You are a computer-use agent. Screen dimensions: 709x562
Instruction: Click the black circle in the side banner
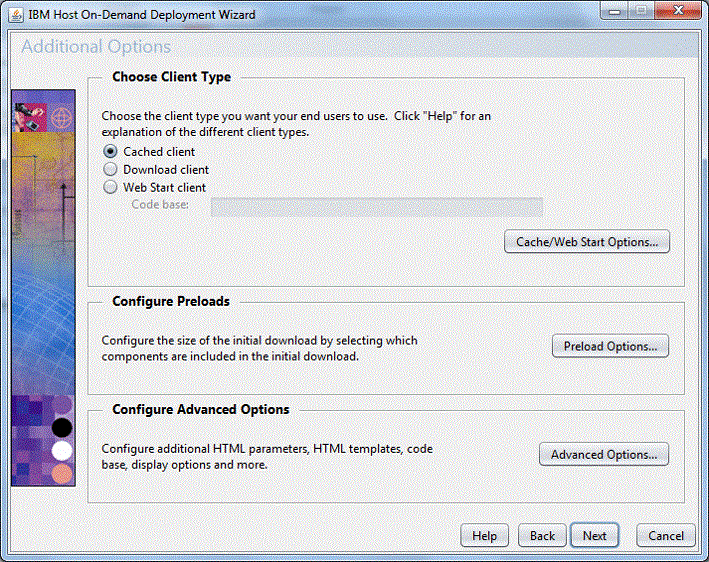[x=62, y=428]
